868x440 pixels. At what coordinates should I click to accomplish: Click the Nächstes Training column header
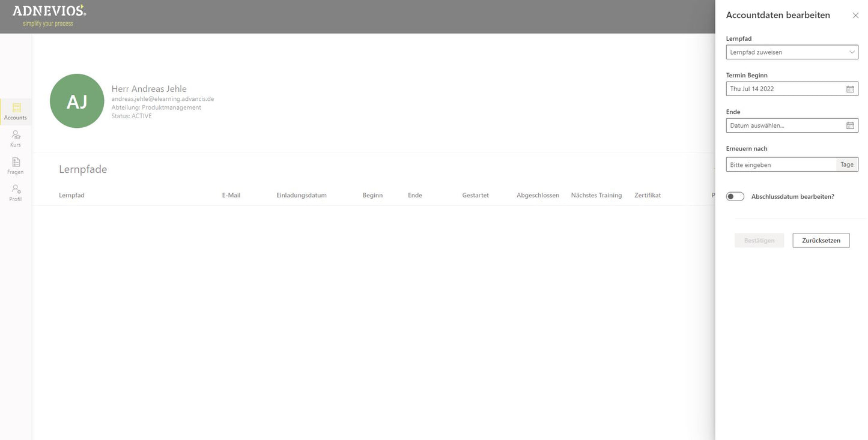(596, 195)
